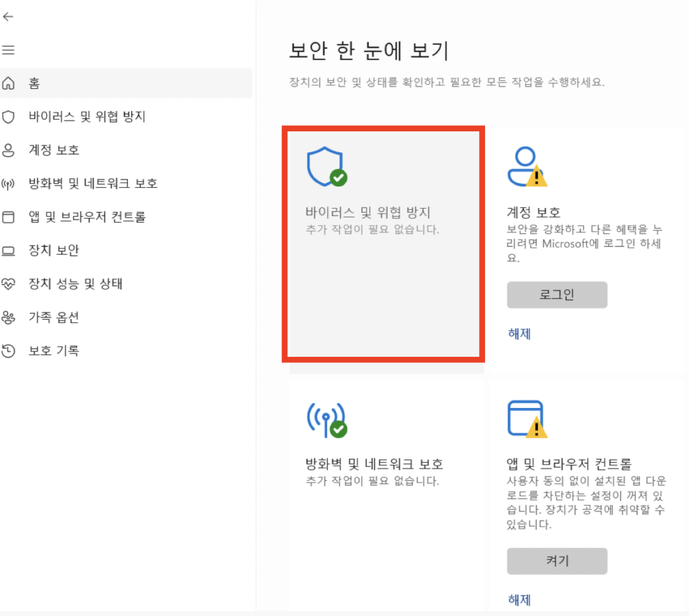Viewport: 689px width, 616px height.
Task: Click the 로그인 button under 계정 보호
Action: (557, 295)
